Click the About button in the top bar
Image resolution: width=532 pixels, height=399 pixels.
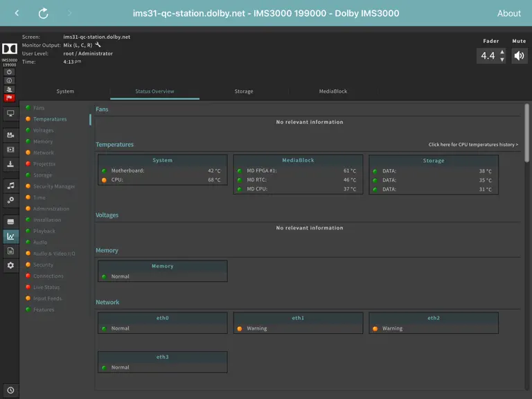click(508, 13)
